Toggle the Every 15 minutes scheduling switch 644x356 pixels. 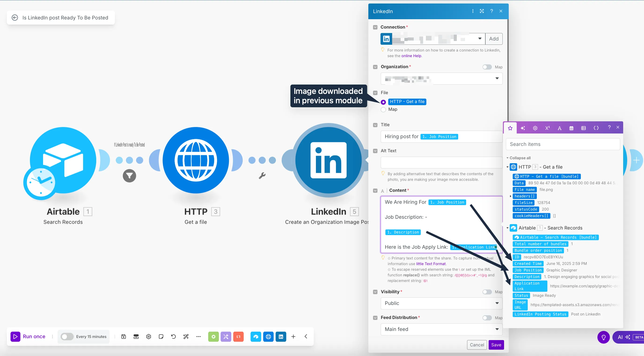pyautogui.click(x=67, y=337)
